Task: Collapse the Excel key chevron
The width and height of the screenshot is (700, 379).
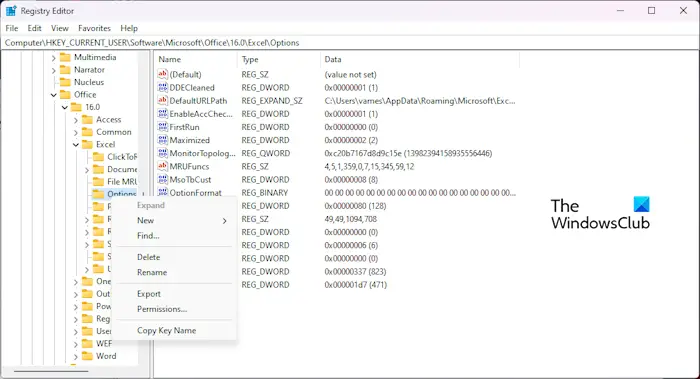Action: point(76,145)
